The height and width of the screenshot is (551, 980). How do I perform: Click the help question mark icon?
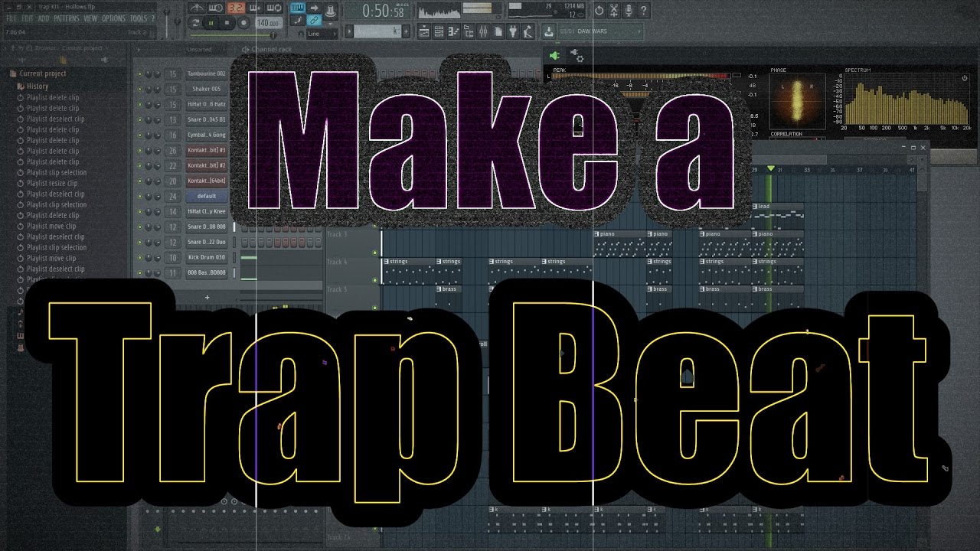click(644, 11)
